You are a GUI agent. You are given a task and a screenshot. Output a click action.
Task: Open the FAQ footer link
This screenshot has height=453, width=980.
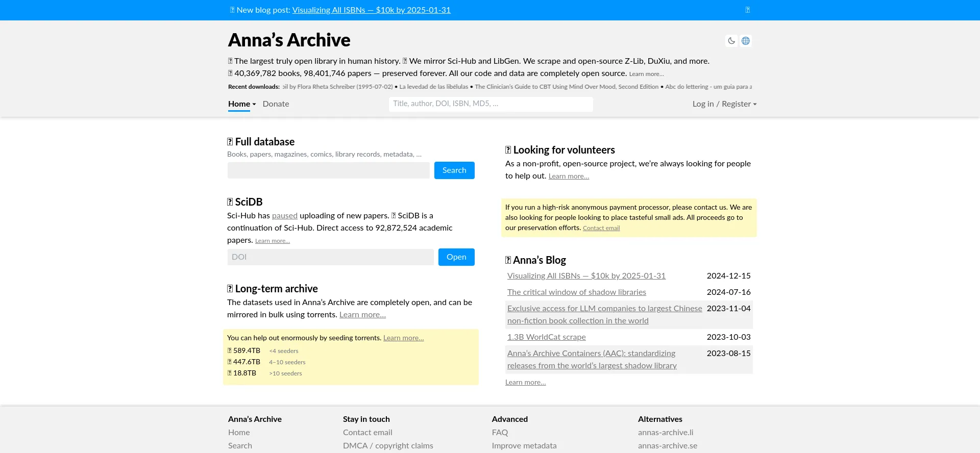click(x=500, y=432)
